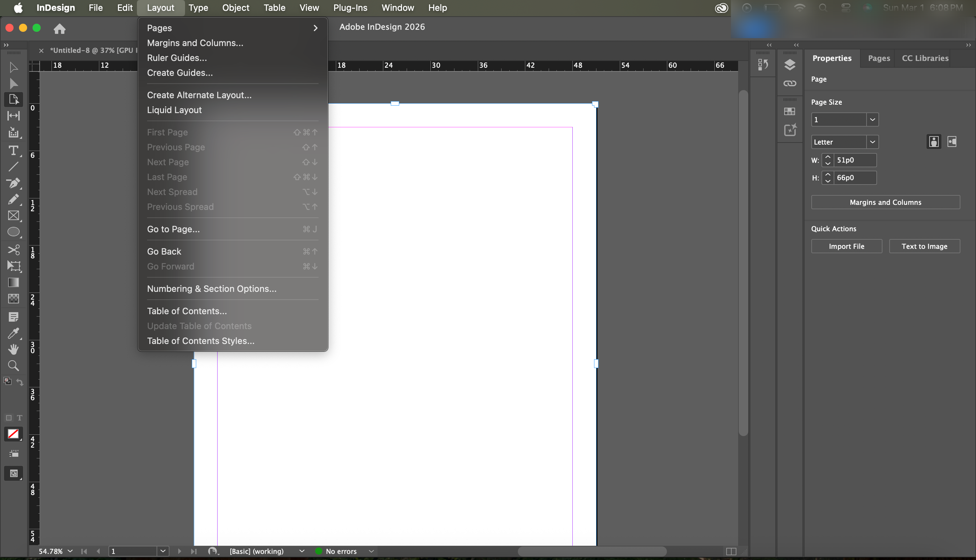Choose Margins and Columns menu item
The height and width of the screenshot is (560, 976).
click(195, 43)
